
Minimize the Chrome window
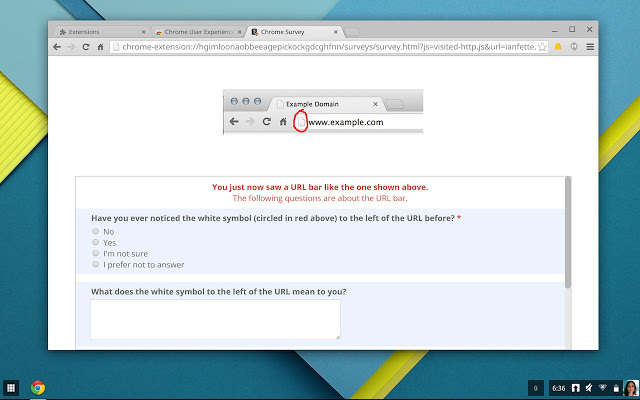pyautogui.click(x=554, y=31)
